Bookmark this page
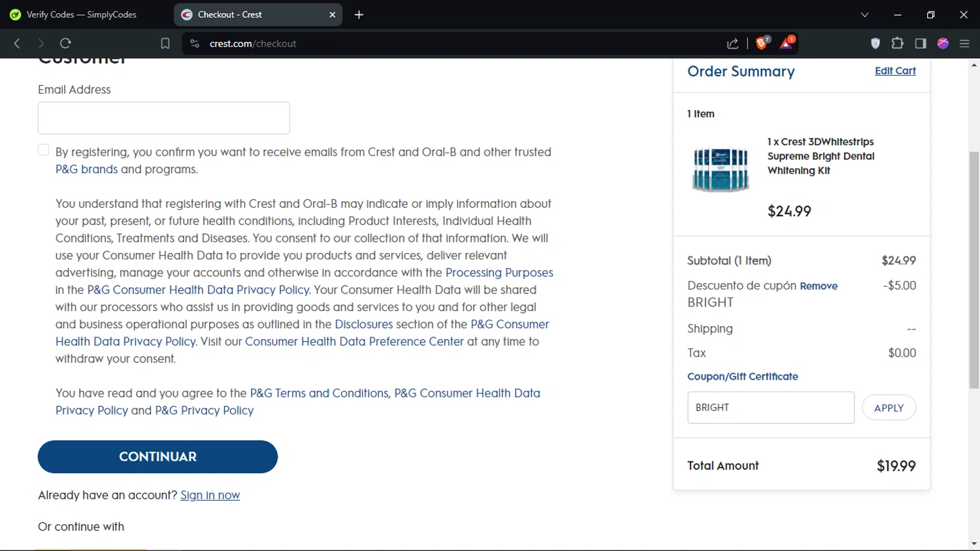This screenshot has height=551, width=980. [x=165, y=43]
